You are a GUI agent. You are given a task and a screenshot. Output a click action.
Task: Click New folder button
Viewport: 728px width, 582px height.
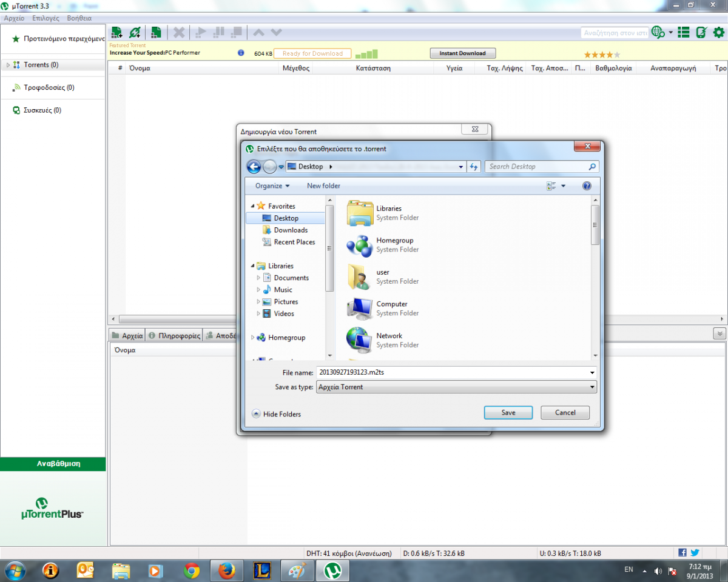[x=323, y=186]
